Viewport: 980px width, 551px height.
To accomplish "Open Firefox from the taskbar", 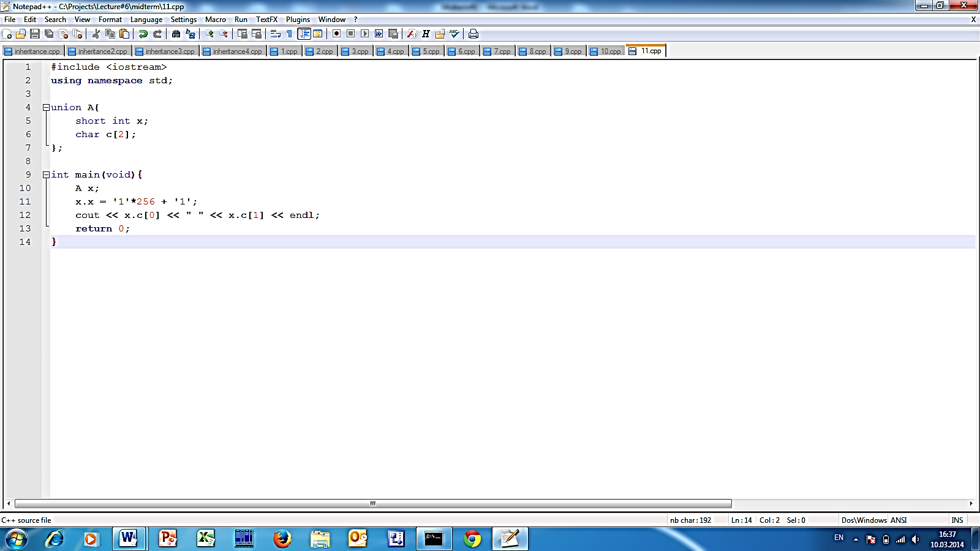I will coord(282,539).
